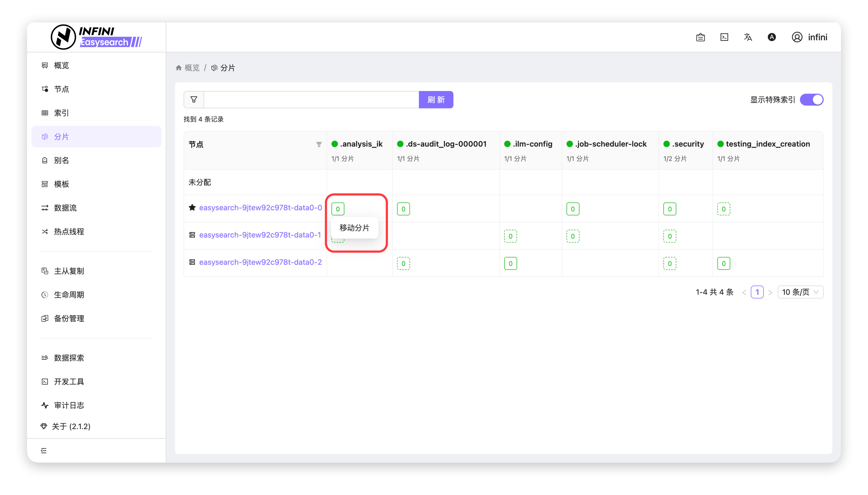Click the filter funnel icon beside search box
The width and height of the screenshot is (868, 495).
tap(194, 100)
